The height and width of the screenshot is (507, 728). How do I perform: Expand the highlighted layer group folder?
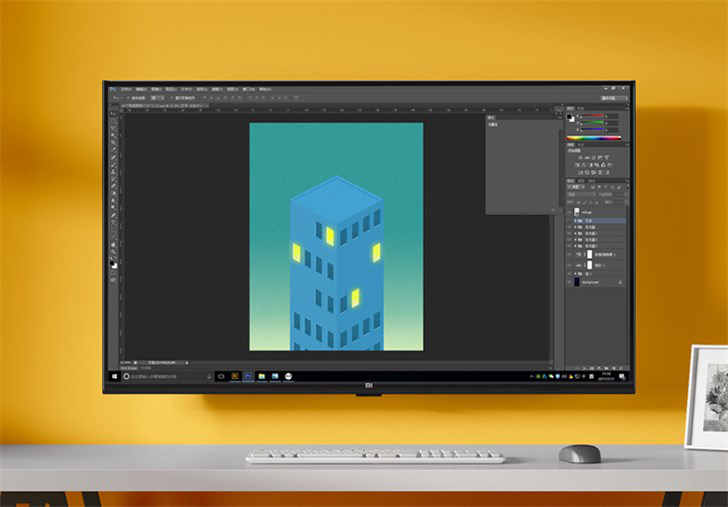pyautogui.click(x=577, y=221)
